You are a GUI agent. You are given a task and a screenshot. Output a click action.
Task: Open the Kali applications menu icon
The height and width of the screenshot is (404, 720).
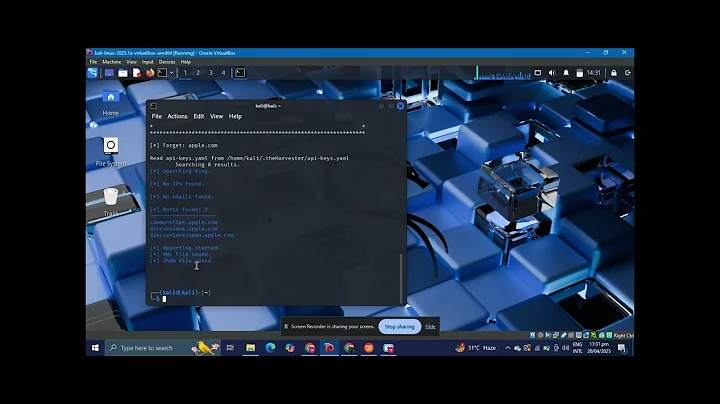point(93,73)
